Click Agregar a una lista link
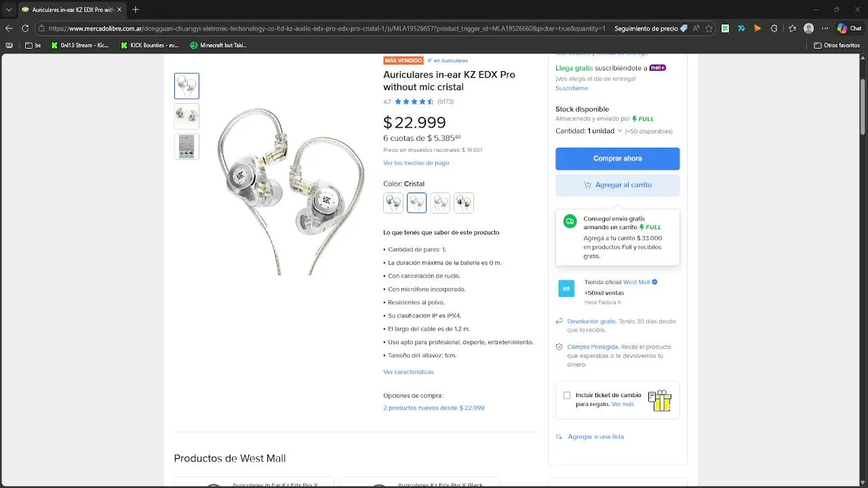Viewport: 868px width, 488px height. pos(595,437)
